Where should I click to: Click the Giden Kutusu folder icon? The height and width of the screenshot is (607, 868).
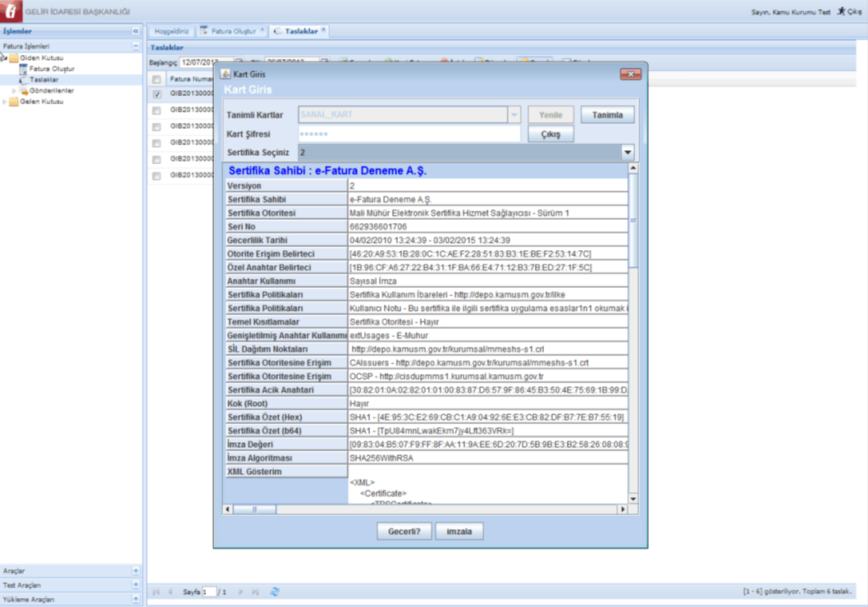[x=14, y=58]
